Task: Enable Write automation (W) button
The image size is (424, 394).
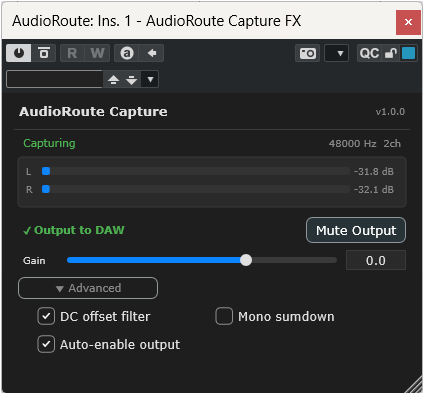Action: [x=97, y=53]
